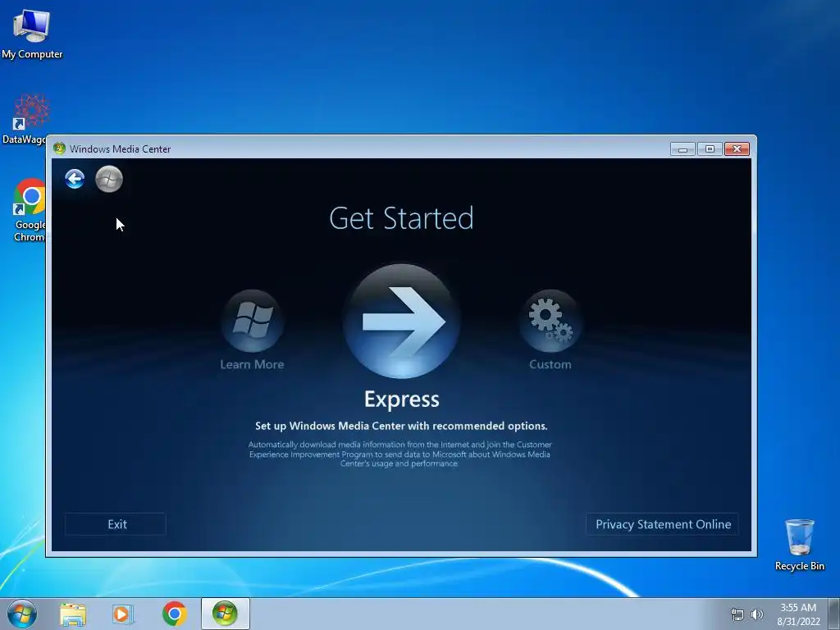Click the Show Desktop strip by the clock
Image resolution: width=840 pixels, height=630 pixels.
click(834, 614)
